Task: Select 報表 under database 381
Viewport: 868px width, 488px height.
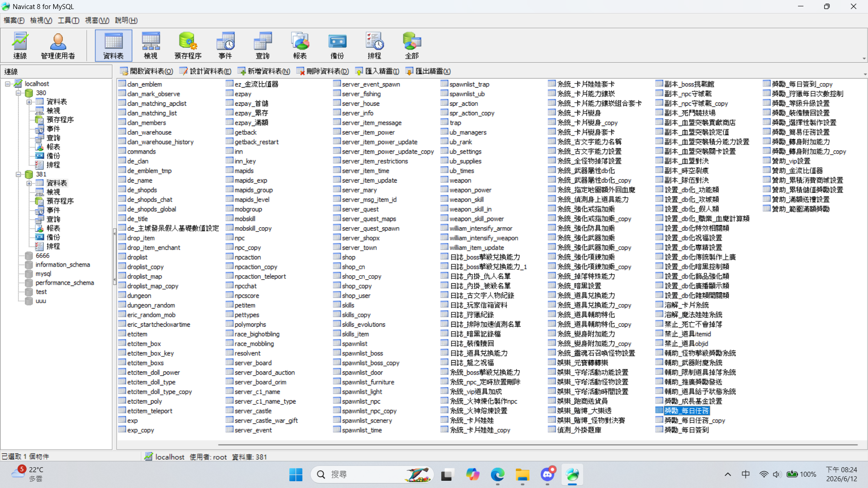Action: [53, 228]
